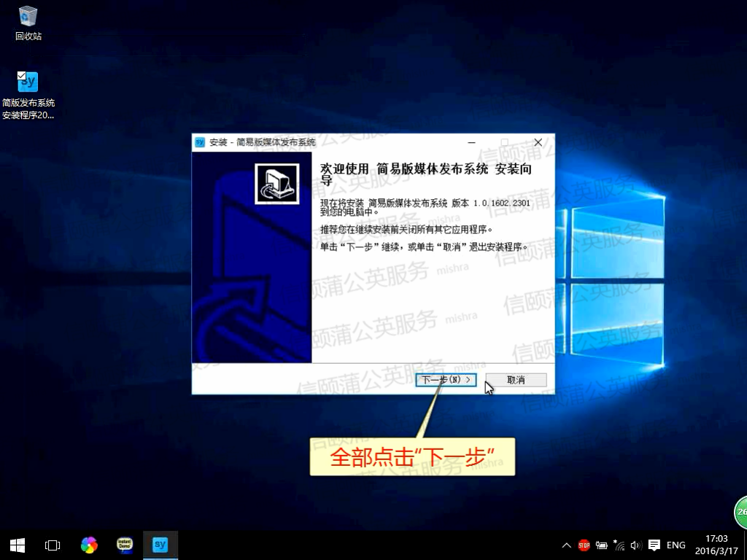Launch the colorful pinwheel app on taskbar
This screenshot has height=560, width=747.
click(89, 545)
